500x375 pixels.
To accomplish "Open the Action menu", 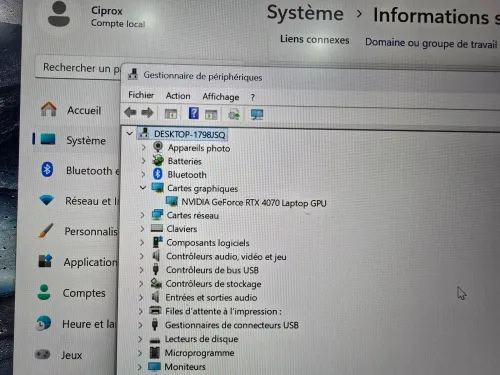I will tap(178, 96).
